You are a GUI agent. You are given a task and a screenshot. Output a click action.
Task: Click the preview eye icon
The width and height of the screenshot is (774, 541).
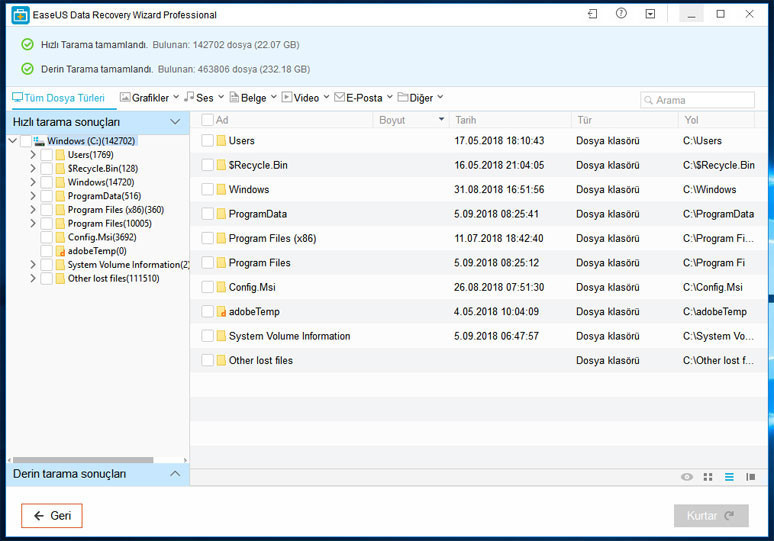(x=687, y=477)
